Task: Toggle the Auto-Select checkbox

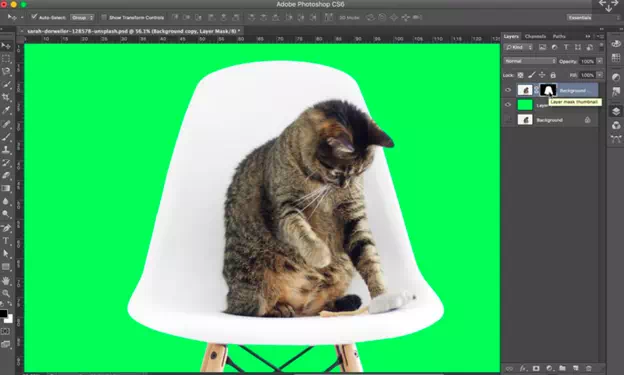Action: 34,17
